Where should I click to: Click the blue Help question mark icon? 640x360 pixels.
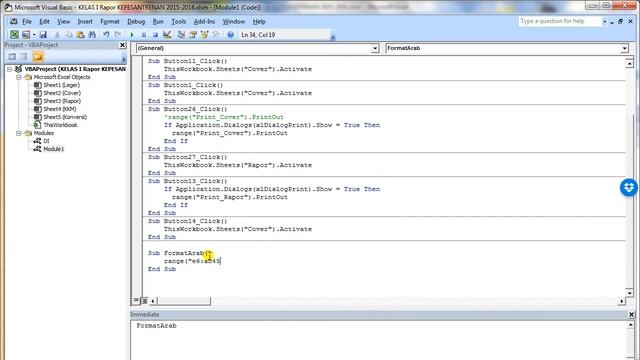(230, 35)
